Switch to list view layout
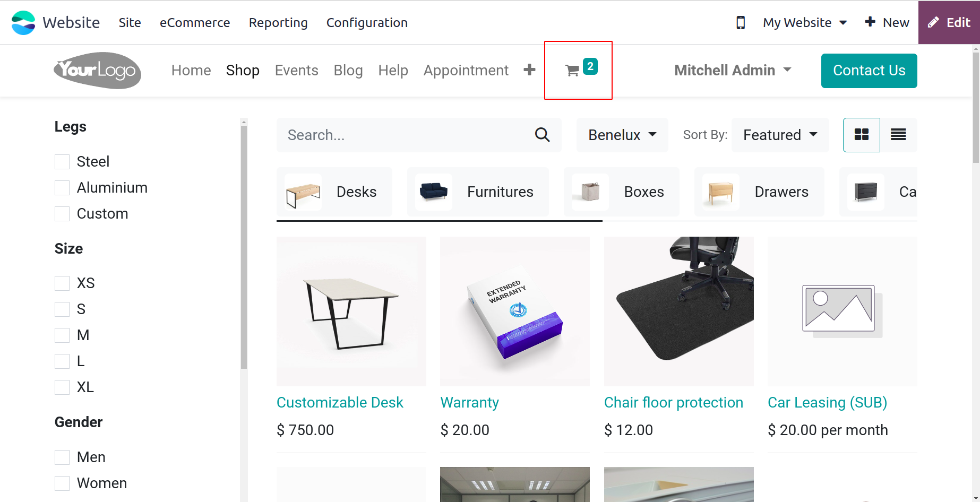The height and width of the screenshot is (502, 980). click(898, 135)
